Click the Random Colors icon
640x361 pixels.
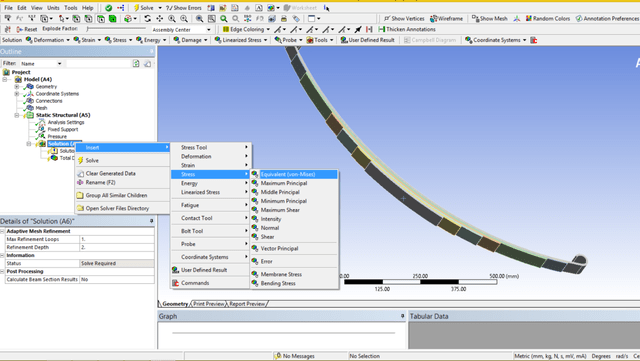[529, 18]
